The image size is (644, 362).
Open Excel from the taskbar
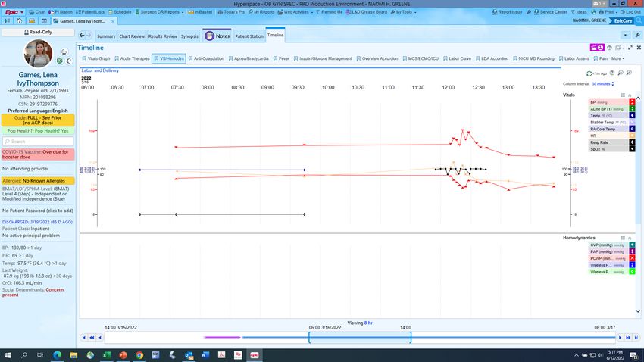(106, 355)
